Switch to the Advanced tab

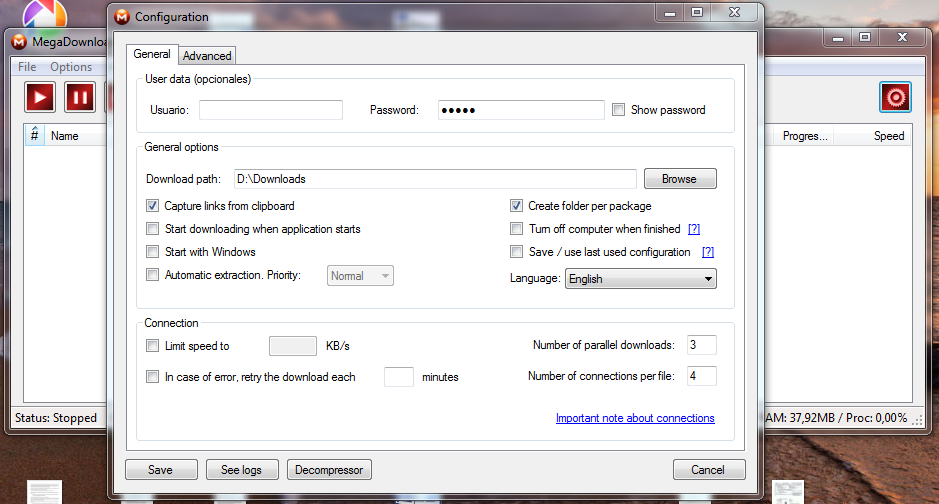point(207,56)
